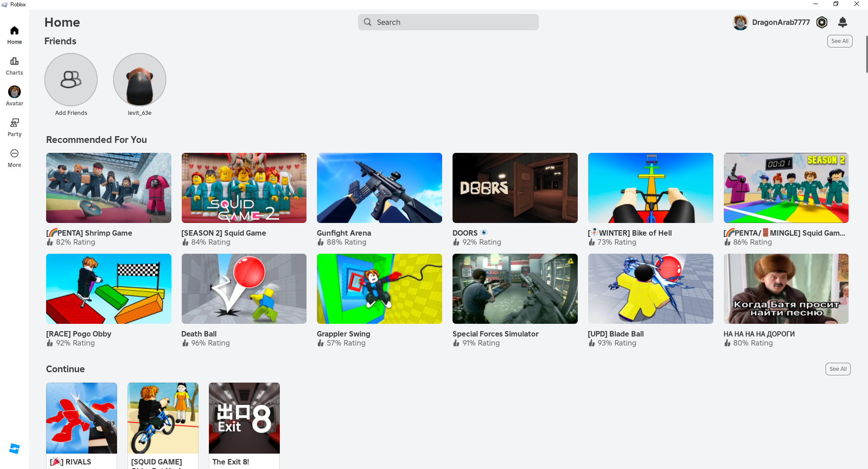
Task: Click the Friends section heading
Action: point(60,41)
